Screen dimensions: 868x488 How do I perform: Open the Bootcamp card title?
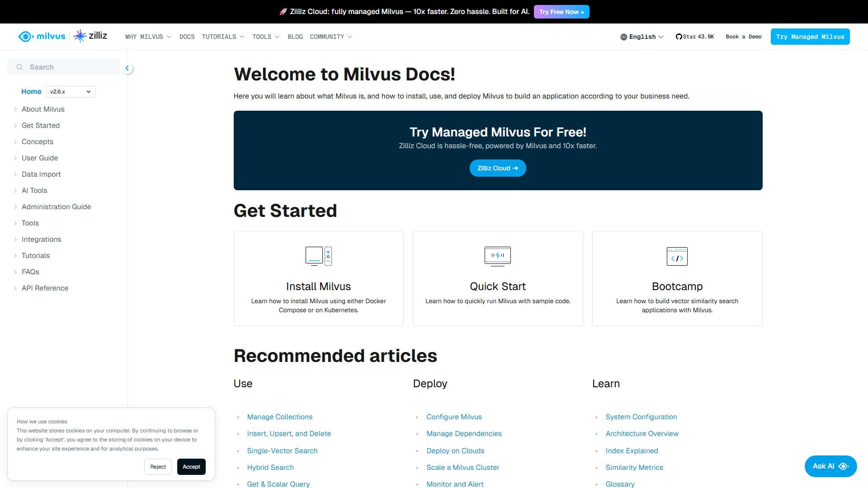pyautogui.click(x=677, y=286)
